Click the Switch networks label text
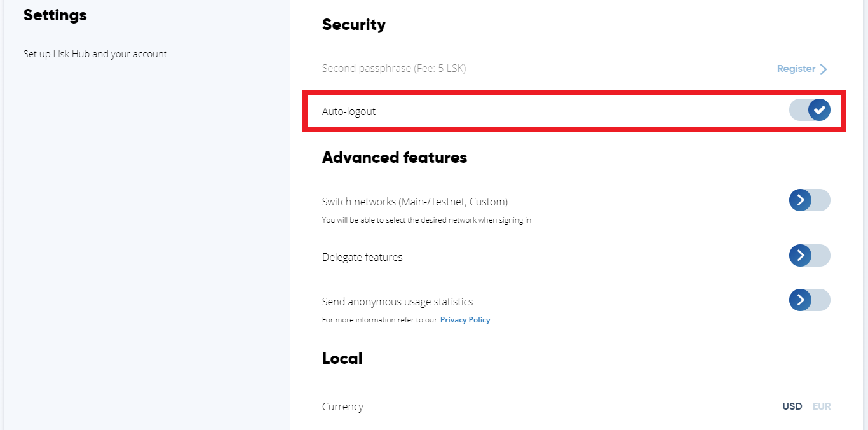The height and width of the screenshot is (430, 868). pyautogui.click(x=414, y=202)
